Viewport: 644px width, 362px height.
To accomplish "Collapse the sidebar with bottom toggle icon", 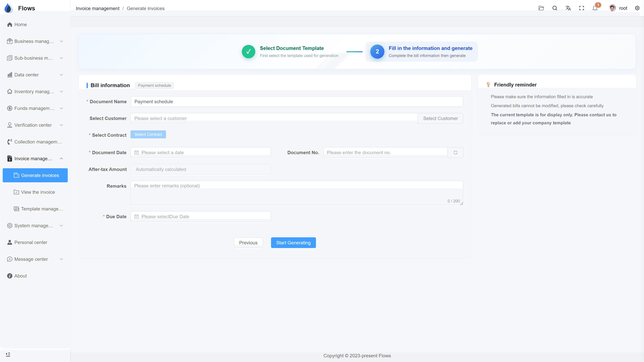I will point(8,354).
